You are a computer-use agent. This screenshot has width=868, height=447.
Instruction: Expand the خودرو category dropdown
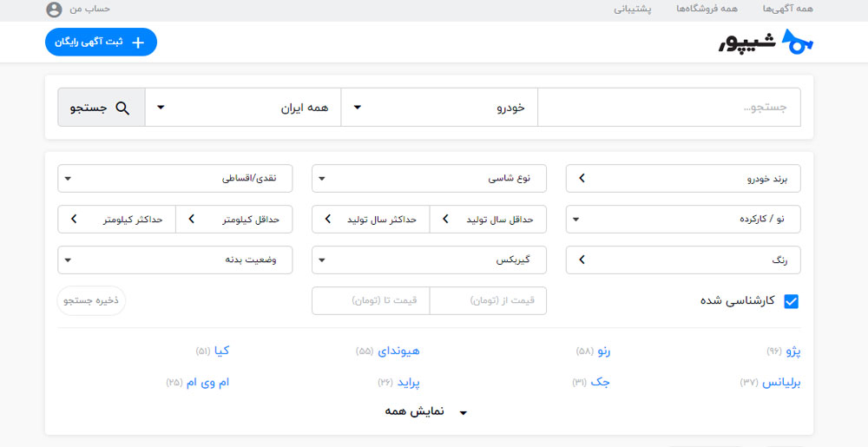click(439, 108)
